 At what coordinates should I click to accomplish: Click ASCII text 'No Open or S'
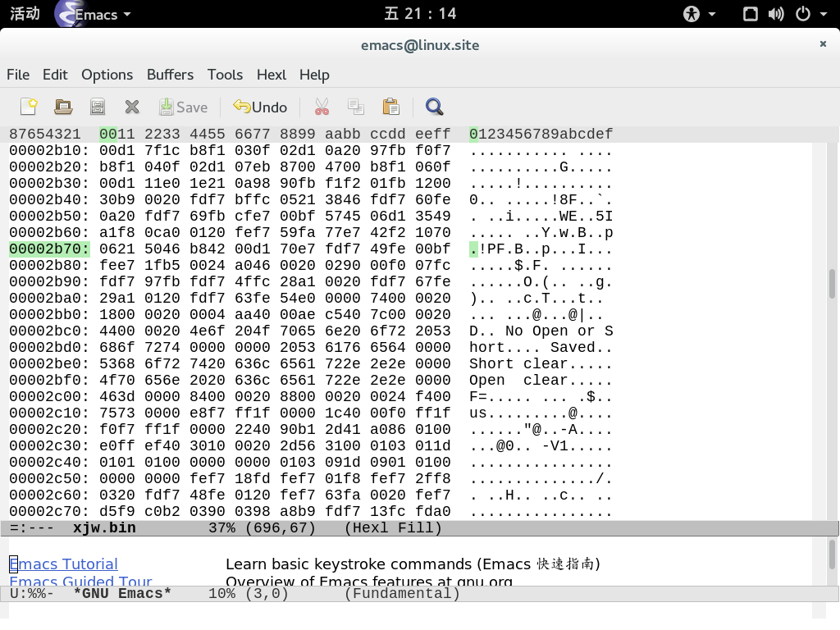[559, 331]
